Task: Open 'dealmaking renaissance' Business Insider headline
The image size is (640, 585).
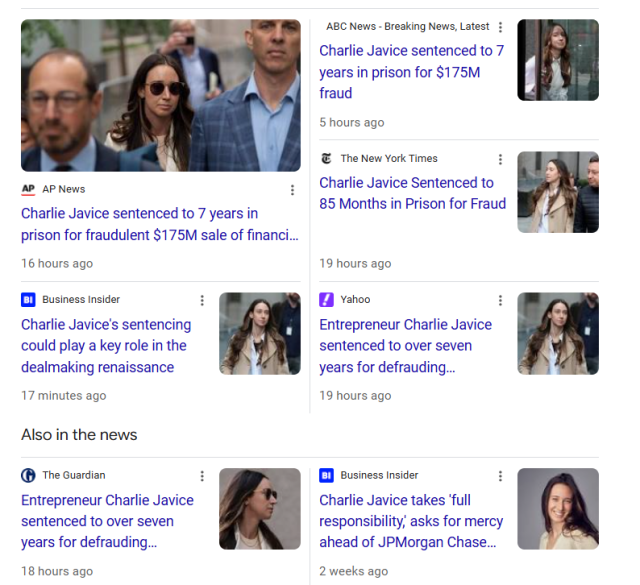Action: tap(106, 346)
